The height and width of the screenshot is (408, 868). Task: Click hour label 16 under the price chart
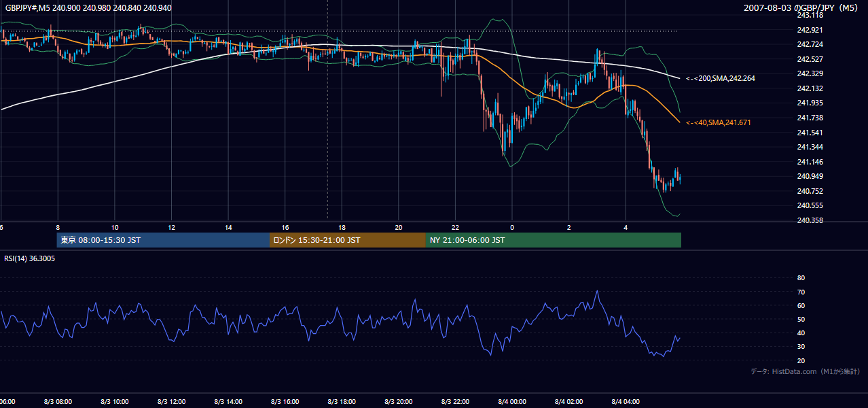[285, 227]
